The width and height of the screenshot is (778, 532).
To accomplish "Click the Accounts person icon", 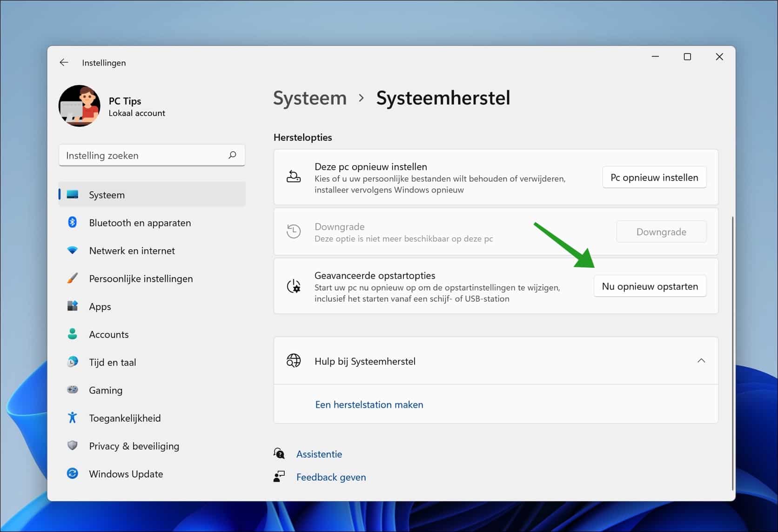I will tap(73, 334).
